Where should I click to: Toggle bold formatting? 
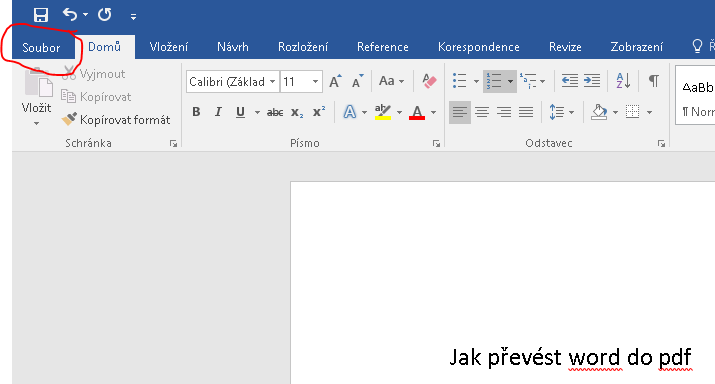(x=196, y=112)
